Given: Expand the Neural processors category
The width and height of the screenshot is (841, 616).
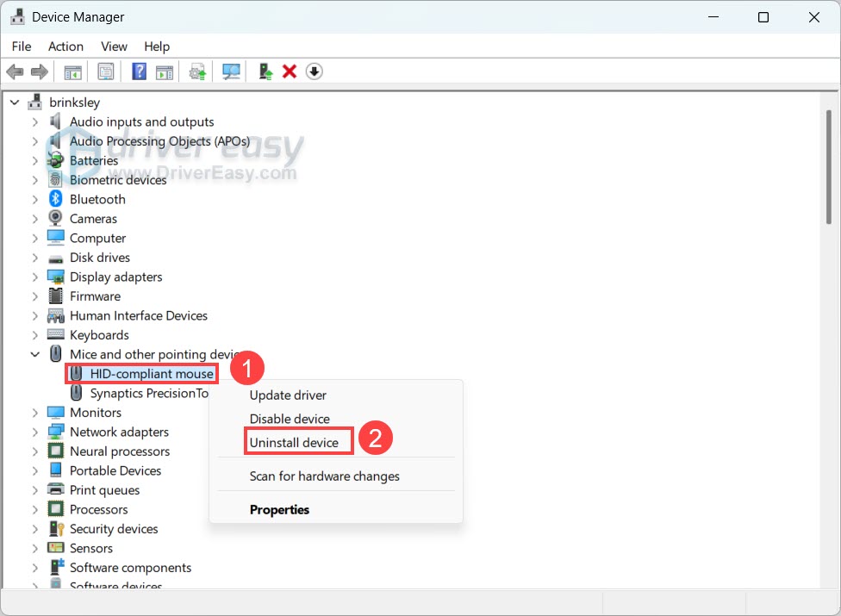Looking at the screenshot, I should [x=34, y=451].
